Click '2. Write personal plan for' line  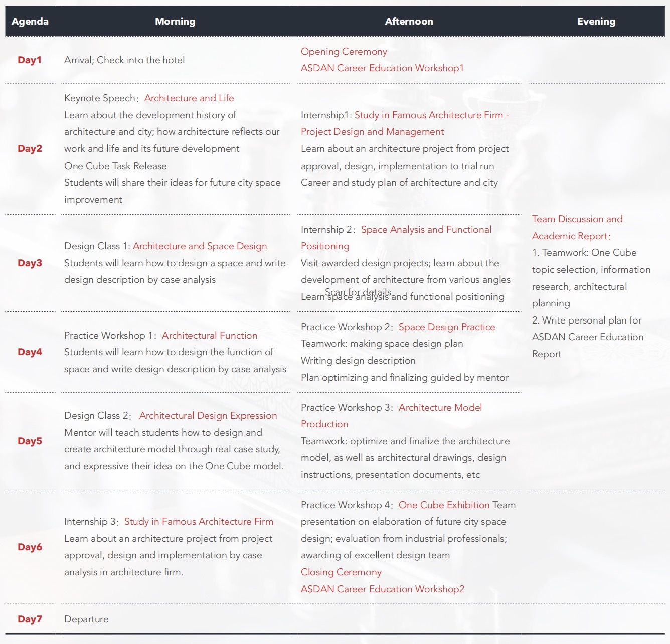[587, 320]
